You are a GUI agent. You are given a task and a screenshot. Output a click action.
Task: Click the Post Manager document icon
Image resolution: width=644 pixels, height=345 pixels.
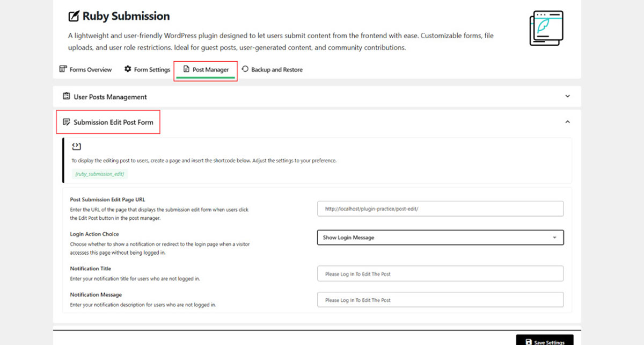tap(186, 69)
